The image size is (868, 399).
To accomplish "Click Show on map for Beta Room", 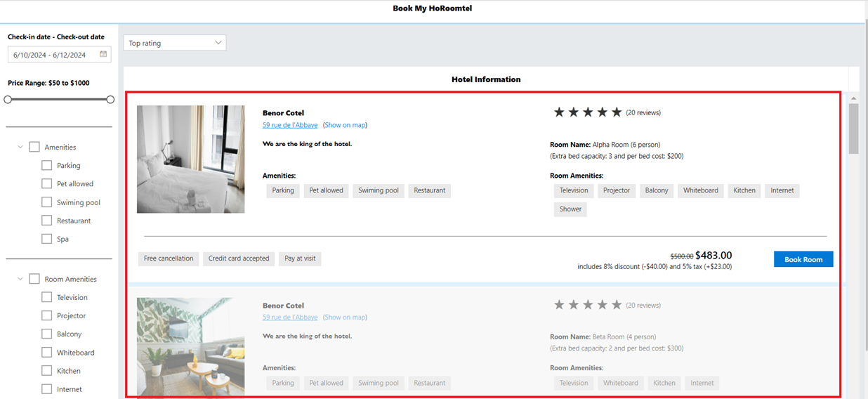I will 345,318.
